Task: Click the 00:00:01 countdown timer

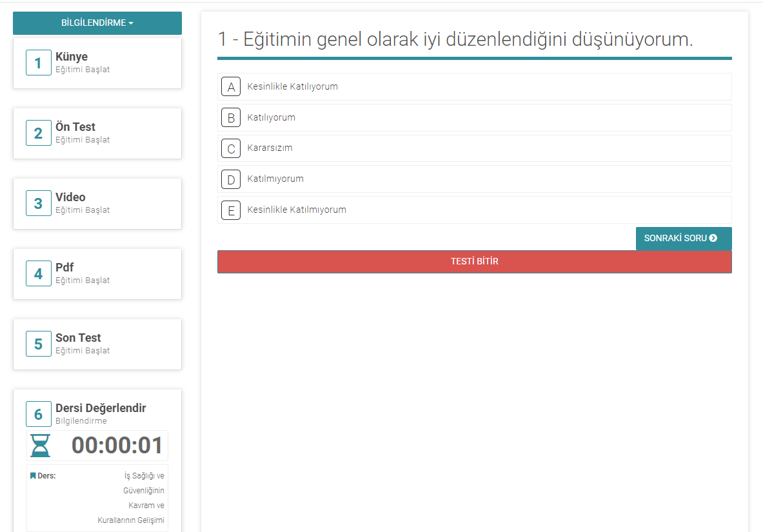Action: click(117, 446)
